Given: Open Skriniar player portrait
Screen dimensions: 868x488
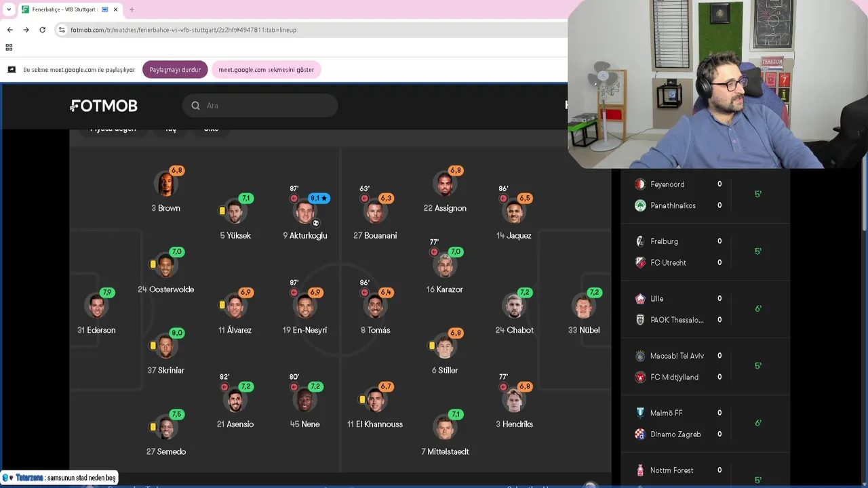Looking at the screenshot, I should coord(165,346).
